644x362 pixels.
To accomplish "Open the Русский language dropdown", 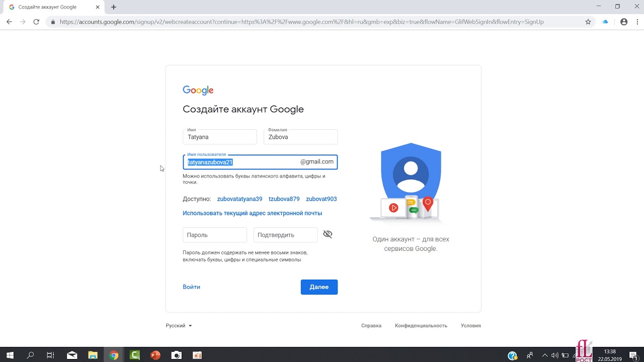I will click(x=179, y=326).
